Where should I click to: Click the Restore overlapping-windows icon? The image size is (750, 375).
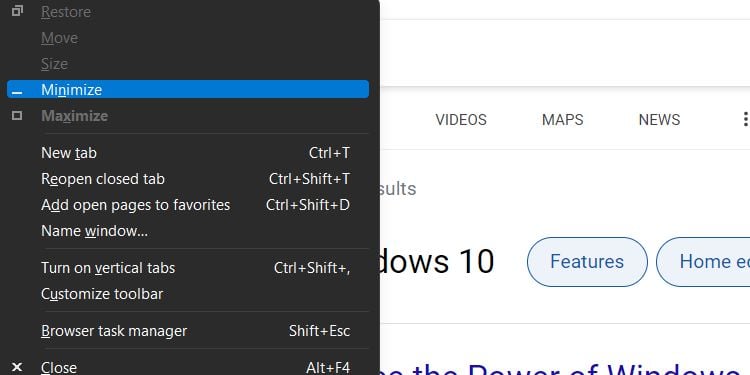[x=17, y=11]
